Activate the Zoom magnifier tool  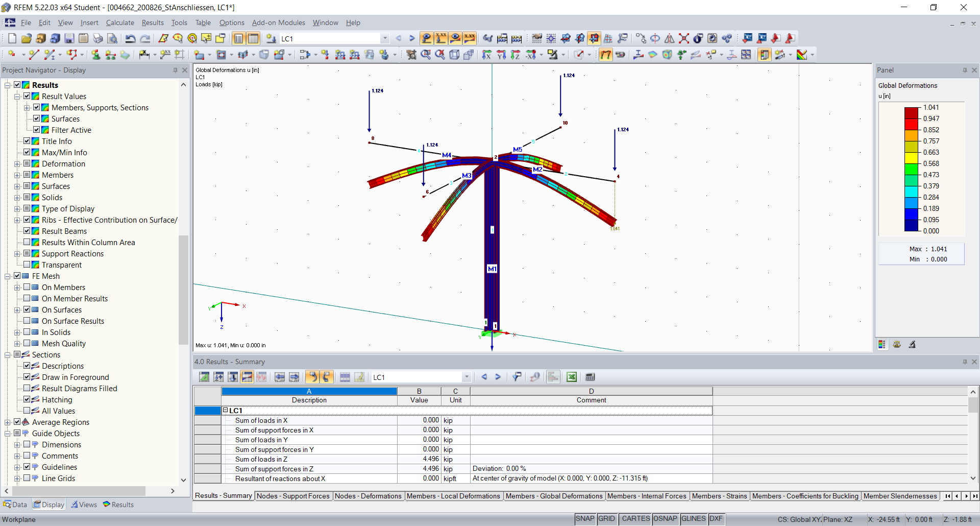click(x=426, y=54)
